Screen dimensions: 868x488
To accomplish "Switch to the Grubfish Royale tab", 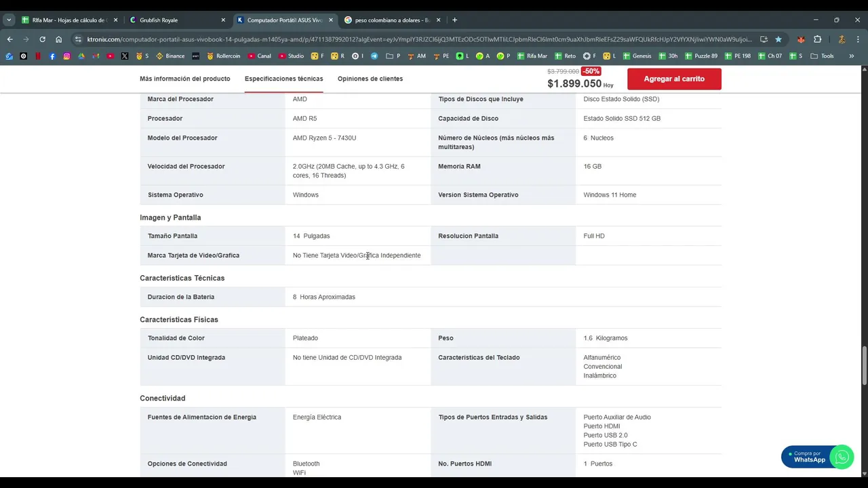I will (x=176, y=20).
